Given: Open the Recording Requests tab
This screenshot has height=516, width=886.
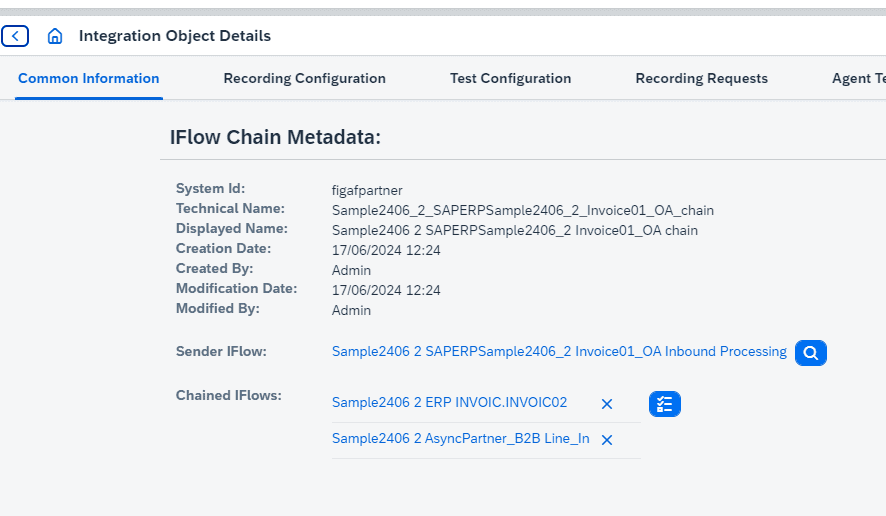Looking at the screenshot, I should [x=701, y=79].
